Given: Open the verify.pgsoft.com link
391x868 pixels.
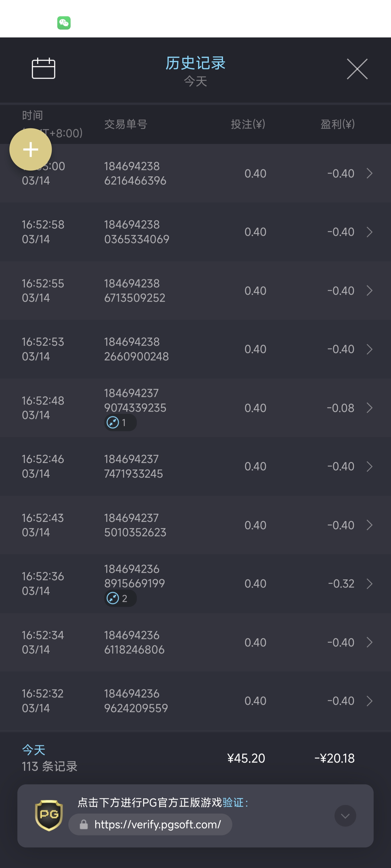Looking at the screenshot, I should 157,825.
